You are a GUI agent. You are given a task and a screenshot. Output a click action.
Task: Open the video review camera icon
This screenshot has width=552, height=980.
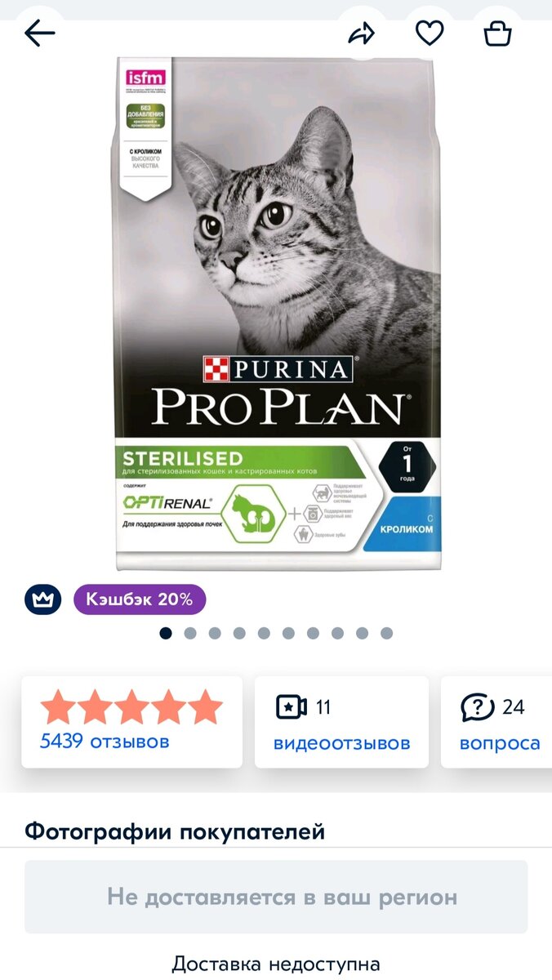point(292,706)
